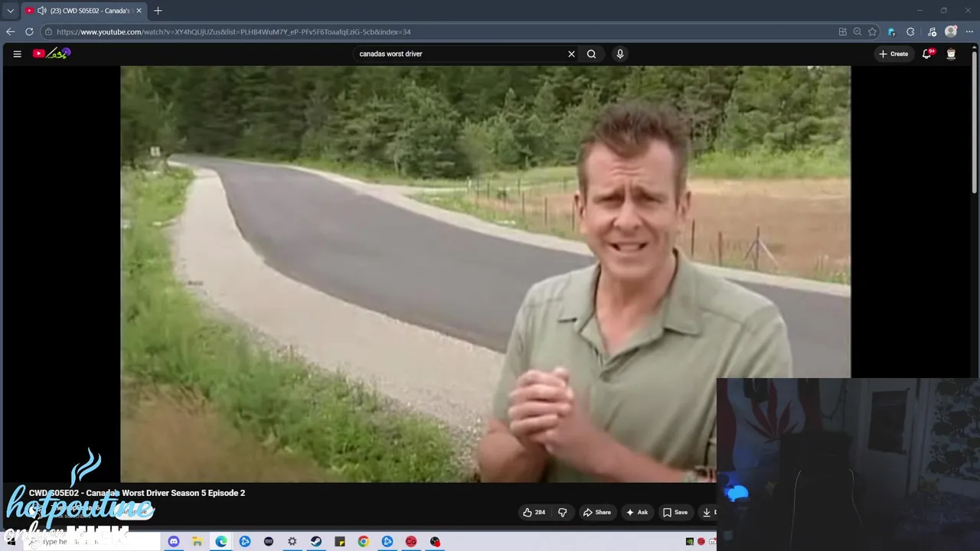The height and width of the screenshot is (551, 980).
Task: Open File Explorer from the taskbar
Action: [198, 542]
